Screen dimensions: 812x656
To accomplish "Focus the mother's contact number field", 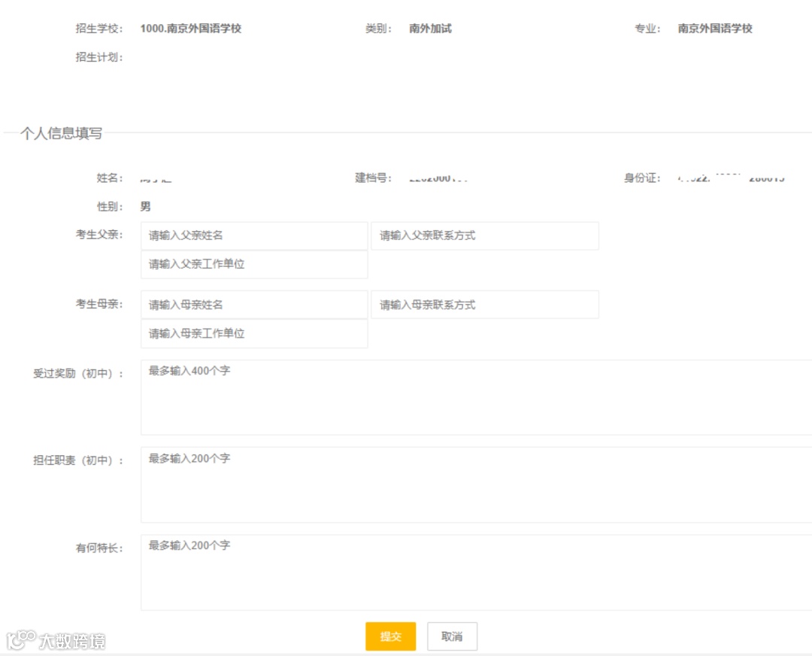I will coord(485,305).
